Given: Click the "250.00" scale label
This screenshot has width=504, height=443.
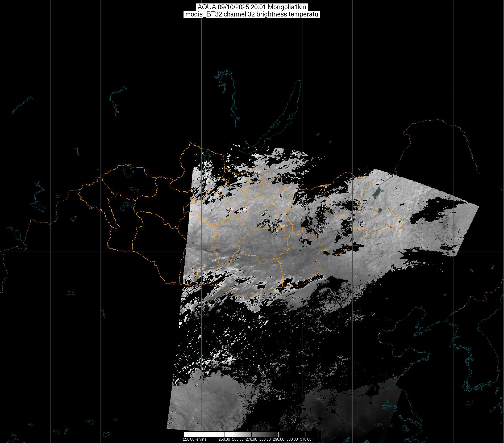Looking at the screenshot, I should [x=224, y=439].
